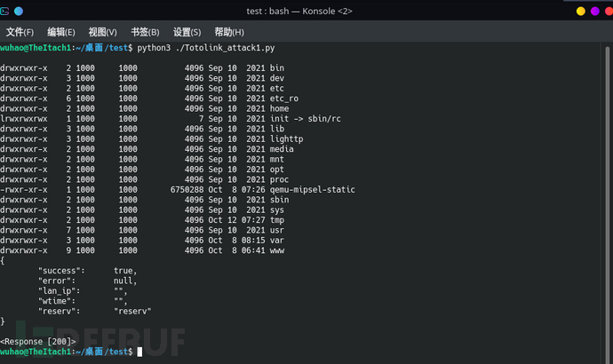Click the 'qemu-mipsel-static' file name
The image size is (613, 364).
(313, 190)
